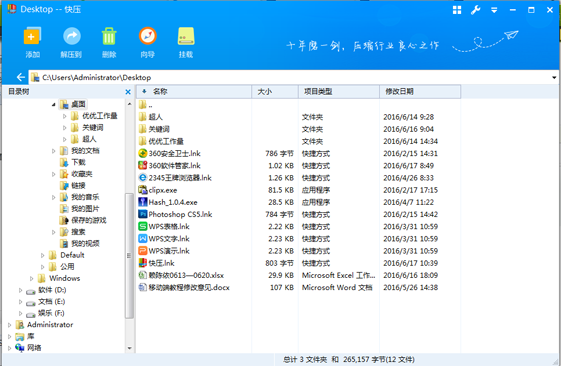Select the Photoshop CS5.lnk file icon
Screen dimensions: 561x366
(x=143, y=214)
